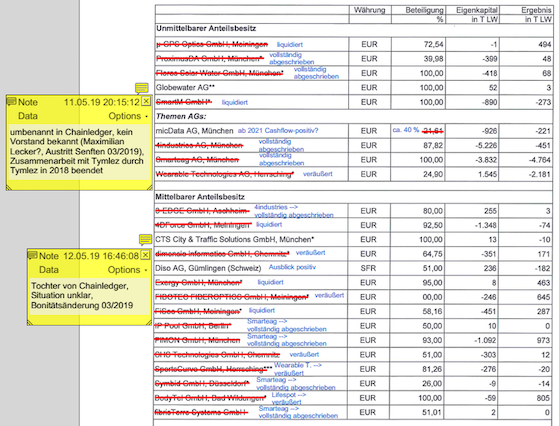
Task: Click the note comment icon beside CTS City & Traffic
Action: click(x=145, y=239)
